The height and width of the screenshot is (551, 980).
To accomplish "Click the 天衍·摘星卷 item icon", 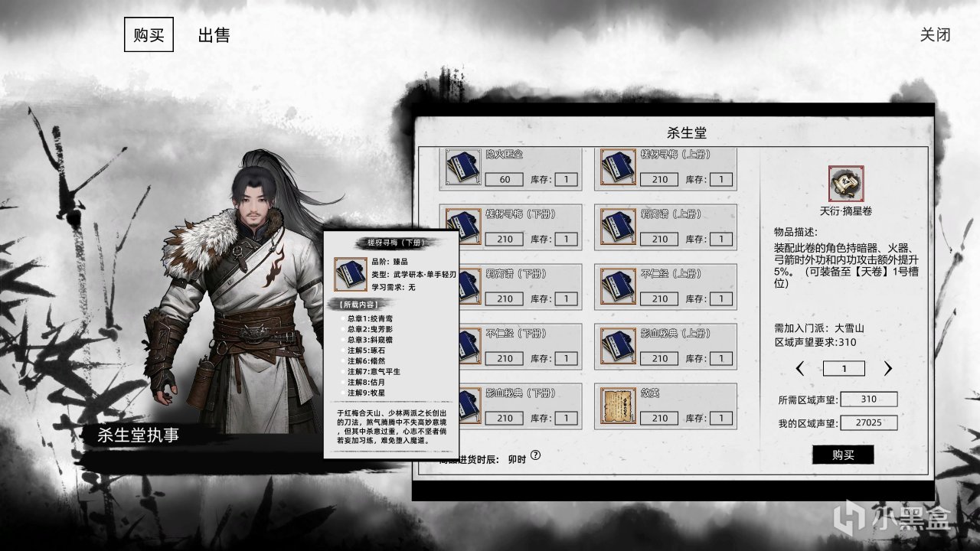I will coord(845,184).
